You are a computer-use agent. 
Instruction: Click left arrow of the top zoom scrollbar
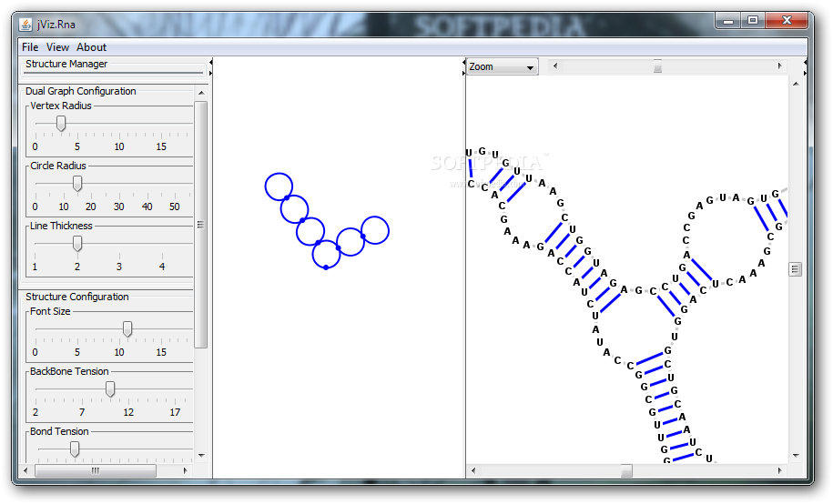click(555, 66)
